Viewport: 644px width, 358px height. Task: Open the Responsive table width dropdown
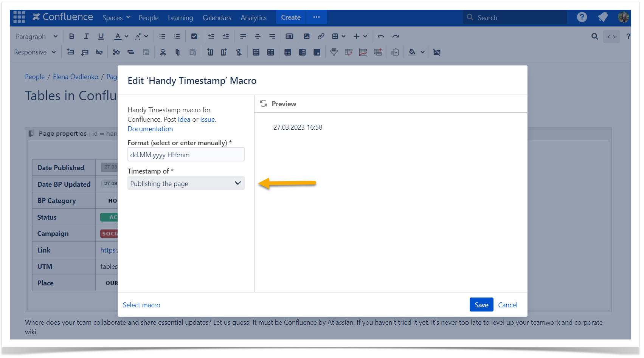pyautogui.click(x=35, y=52)
